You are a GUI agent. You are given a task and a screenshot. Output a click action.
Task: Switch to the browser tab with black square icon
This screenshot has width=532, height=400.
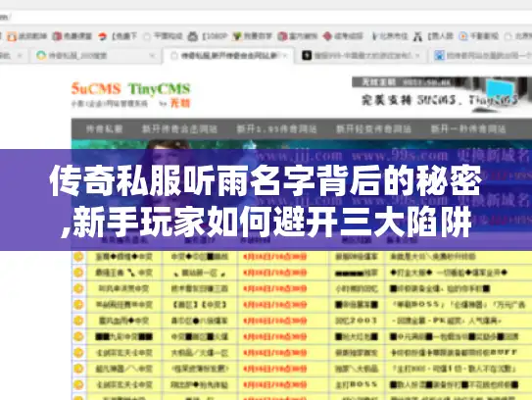[x=361, y=55]
